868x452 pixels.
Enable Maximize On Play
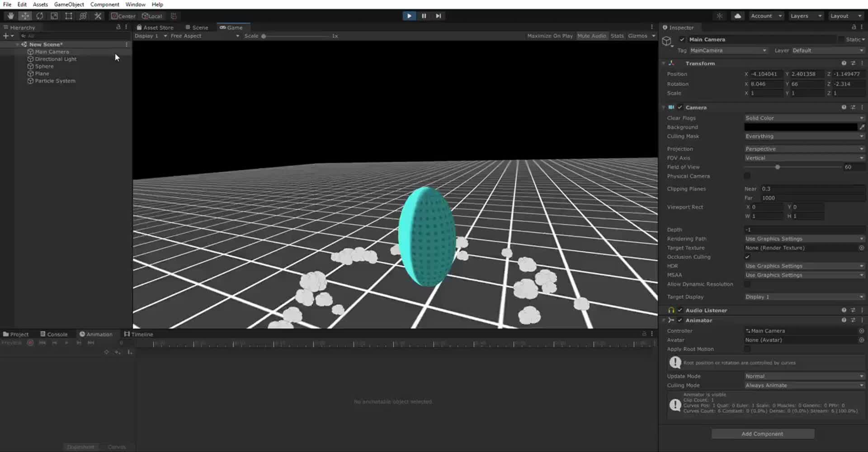click(550, 36)
